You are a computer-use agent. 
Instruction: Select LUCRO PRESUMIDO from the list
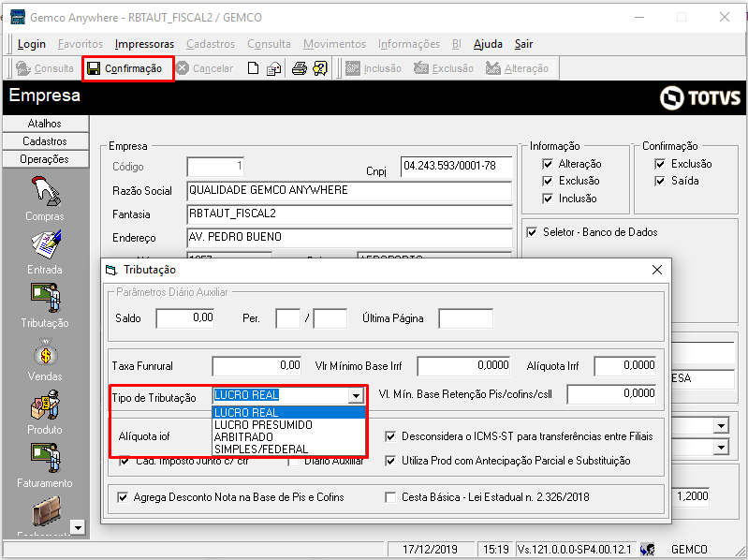[288, 425]
